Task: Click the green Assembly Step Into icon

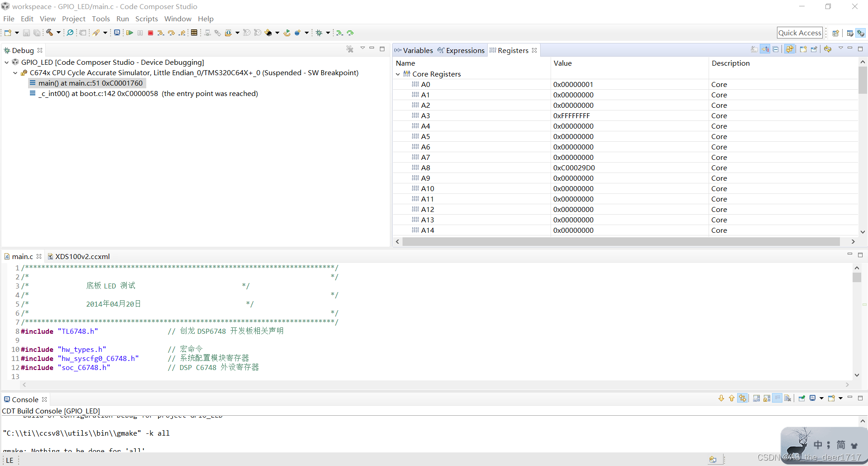Action: tap(340, 33)
